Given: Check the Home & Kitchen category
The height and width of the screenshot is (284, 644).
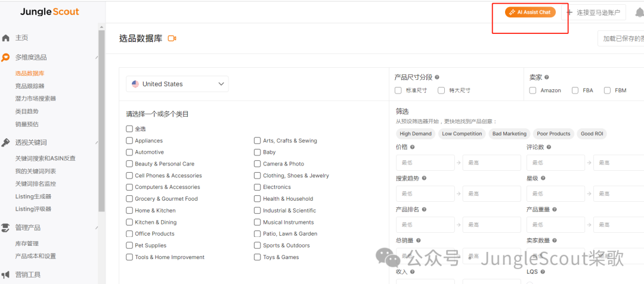Looking at the screenshot, I should 129,210.
